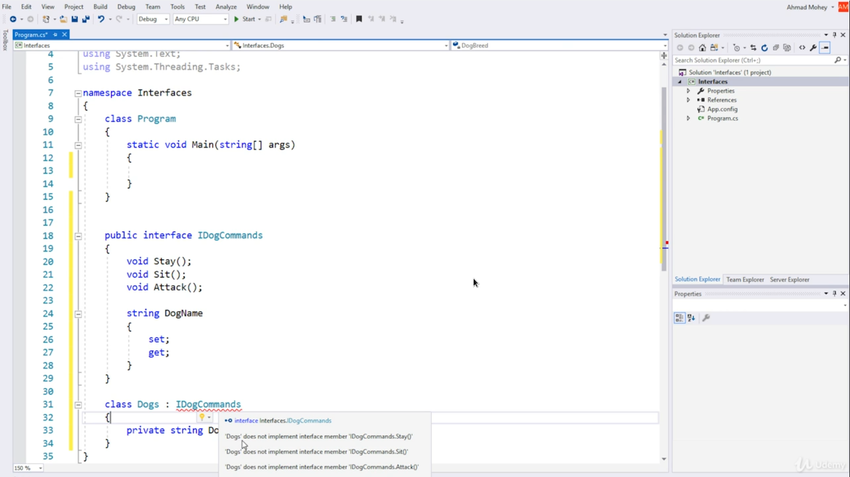Toggle Show All Files in Solution Explorer
Image resolution: width=850 pixels, height=477 pixels.
click(x=787, y=48)
